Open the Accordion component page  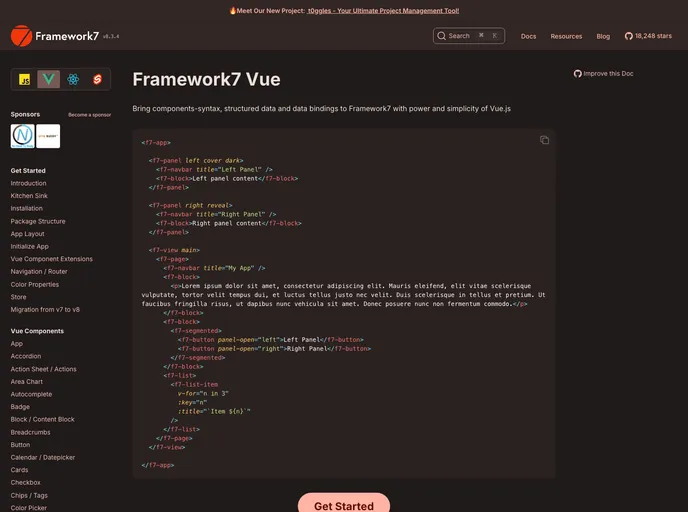coord(26,356)
